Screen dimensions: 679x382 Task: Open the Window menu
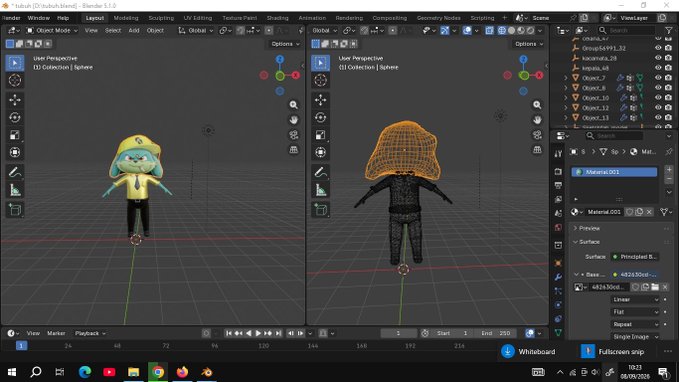(39, 18)
